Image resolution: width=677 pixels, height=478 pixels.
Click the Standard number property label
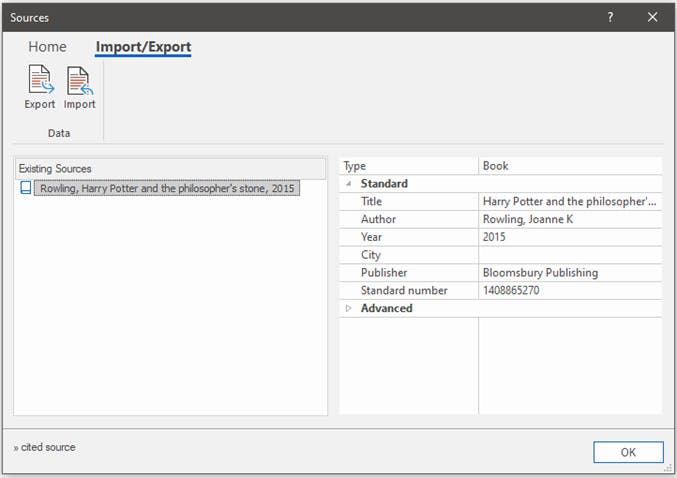pos(404,291)
